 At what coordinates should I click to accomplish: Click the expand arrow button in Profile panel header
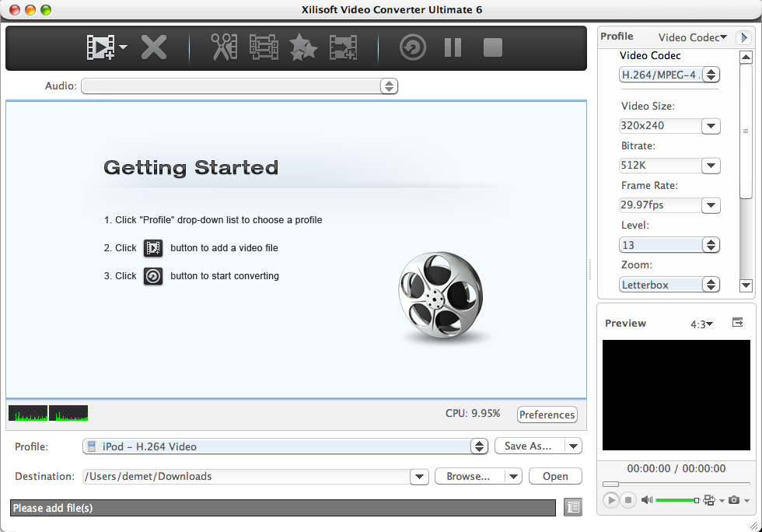tap(743, 37)
